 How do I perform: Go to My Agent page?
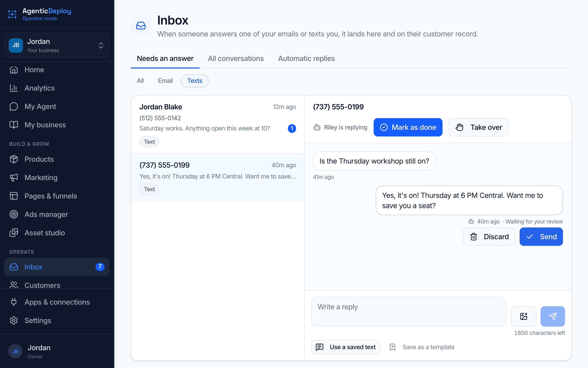(x=57, y=106)
